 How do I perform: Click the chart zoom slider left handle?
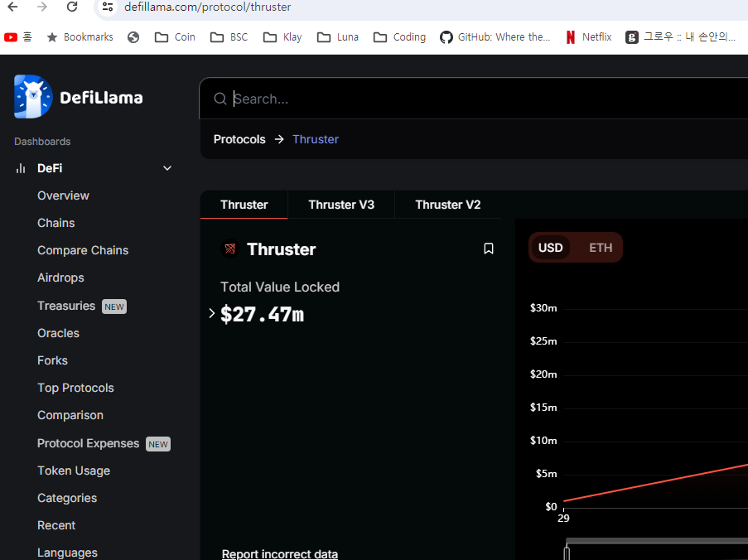pos(567,553)
